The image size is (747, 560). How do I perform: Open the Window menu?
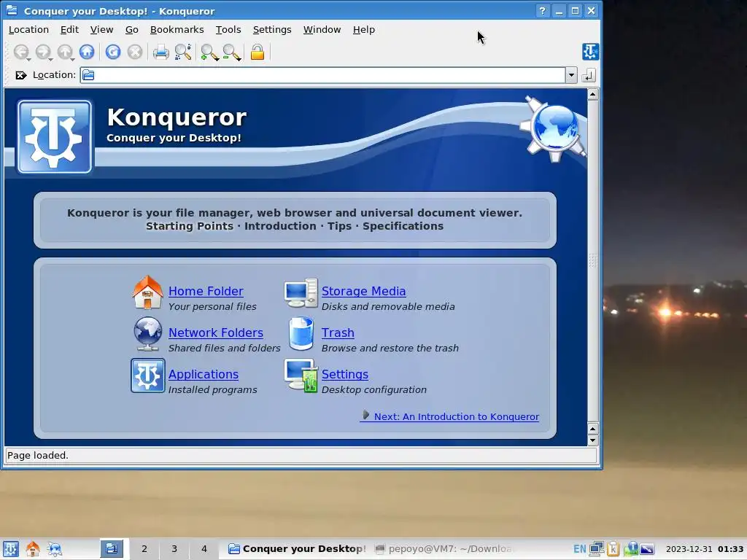click(322, 29)
